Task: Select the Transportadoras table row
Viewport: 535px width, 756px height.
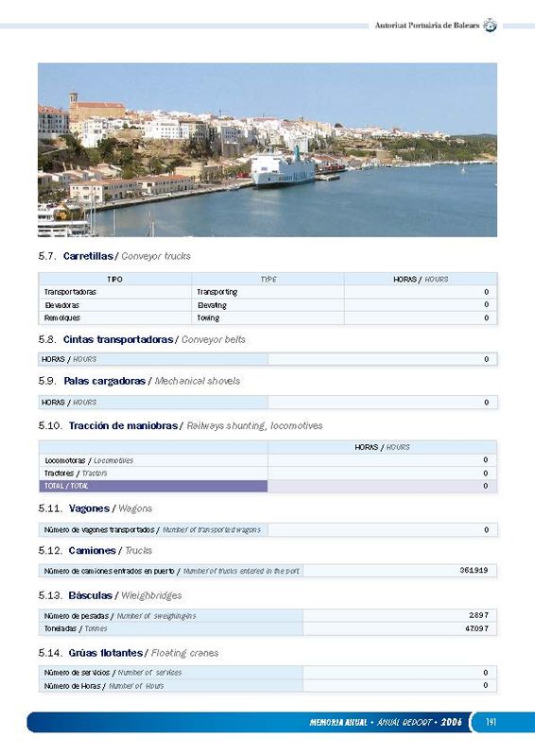Action: pyautogui.click(x=267, y=292)
